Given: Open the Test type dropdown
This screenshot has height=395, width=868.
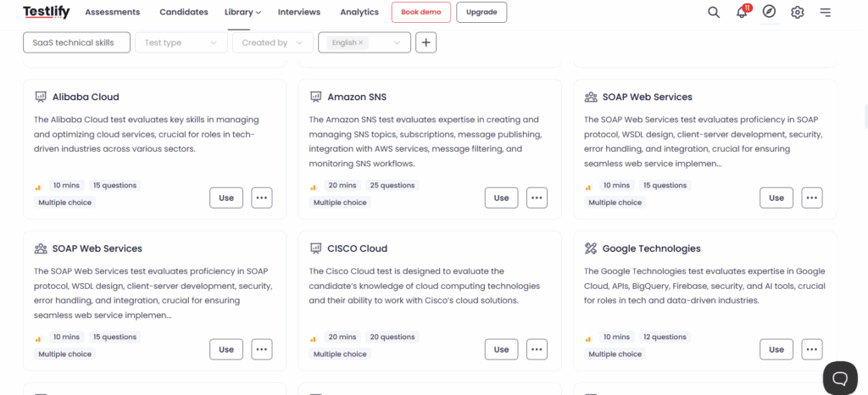Looking at the screenshot, I should 181,42.
